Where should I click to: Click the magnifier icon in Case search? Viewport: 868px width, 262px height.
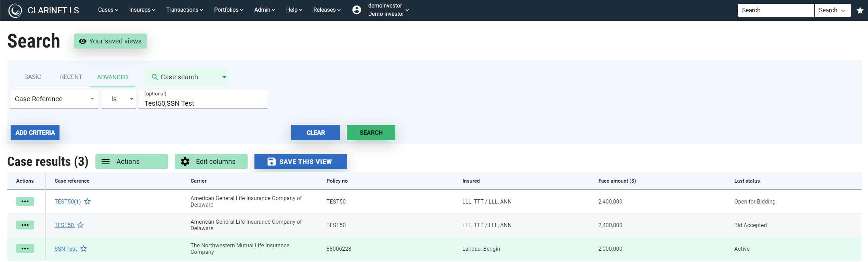click(155, 77)
